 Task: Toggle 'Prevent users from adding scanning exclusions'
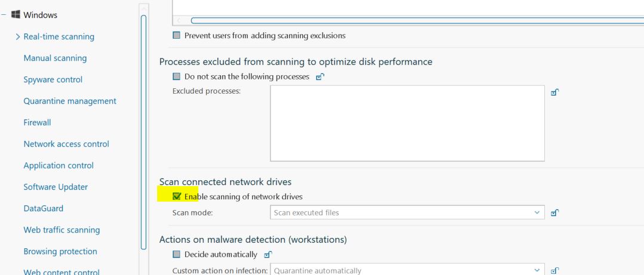(176, 36)
